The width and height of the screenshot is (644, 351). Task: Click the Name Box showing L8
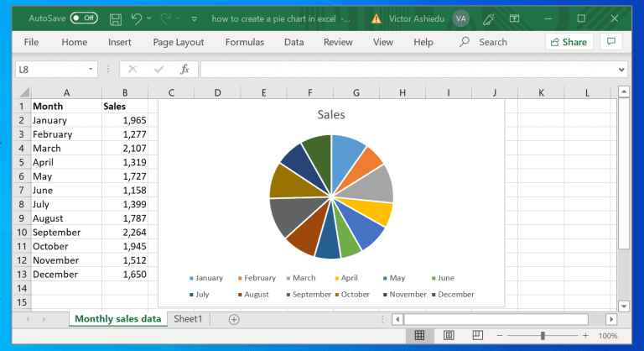click(51, 69)
